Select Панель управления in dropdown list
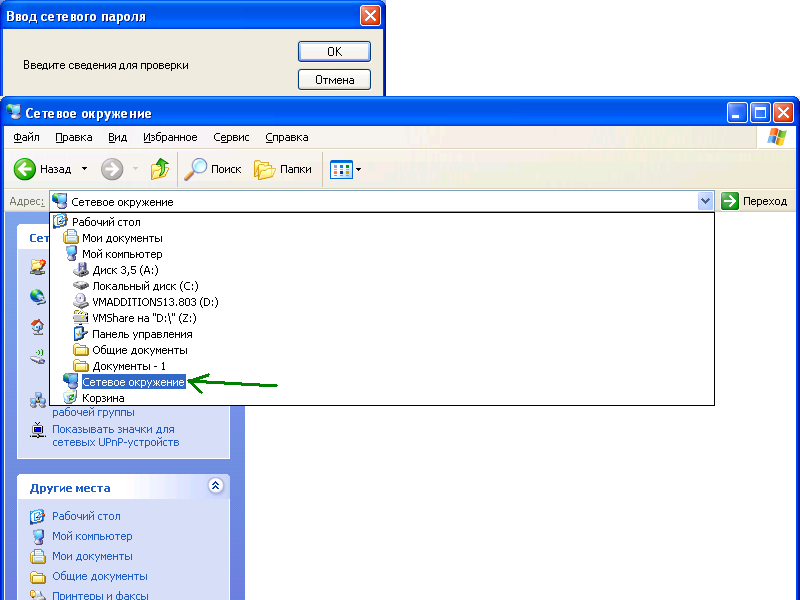The width and height of the screenshot is (800, 600). pyautogui.click(x=142, y=334)
